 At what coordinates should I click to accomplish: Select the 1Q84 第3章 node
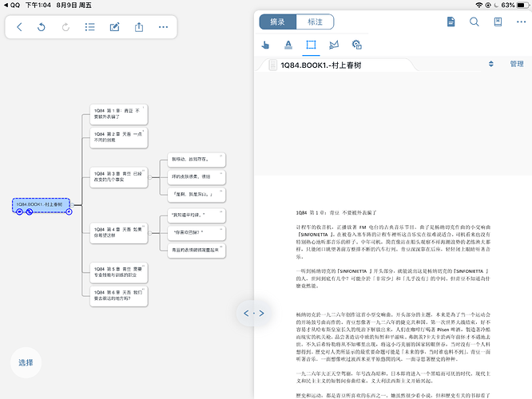click(119, 177)
